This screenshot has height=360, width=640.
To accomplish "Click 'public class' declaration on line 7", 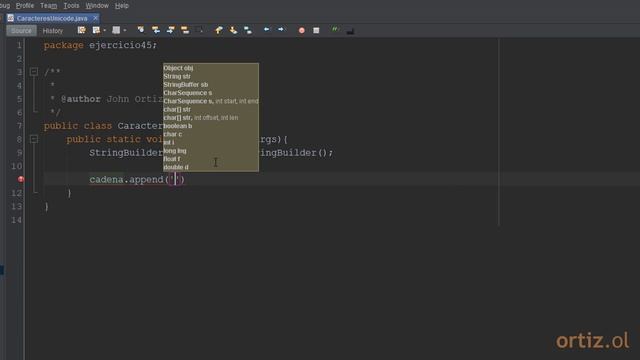I will pyautogui.click(x=78, y=126).
